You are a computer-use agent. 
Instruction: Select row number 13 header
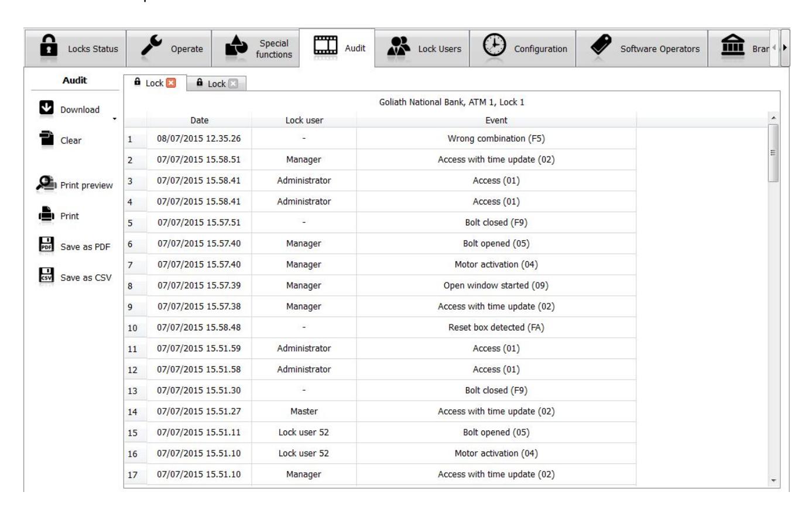point(135,391)
